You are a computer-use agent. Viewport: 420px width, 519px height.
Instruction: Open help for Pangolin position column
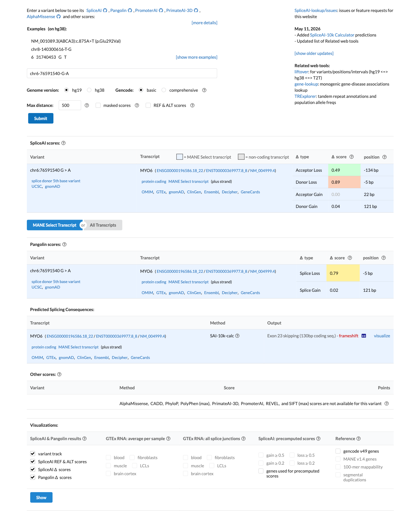coord(384,258)
